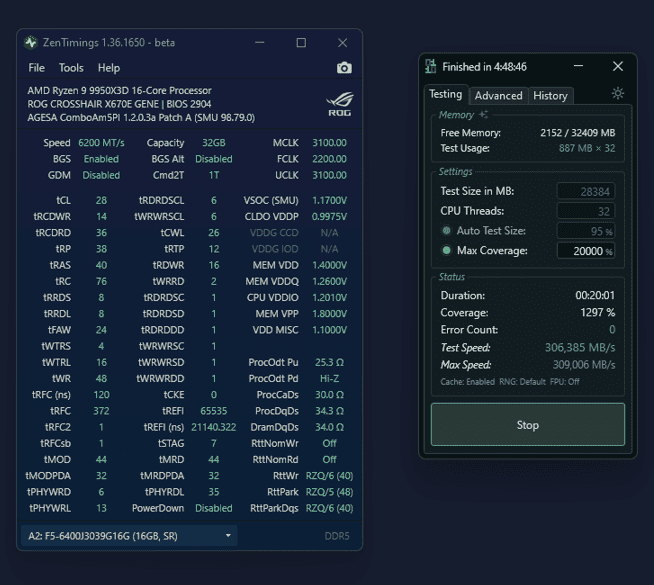The width and height of the screenshot is (654, 585).
Task: Click the FCLK value 2200.00
Action: tap(329, 159)
